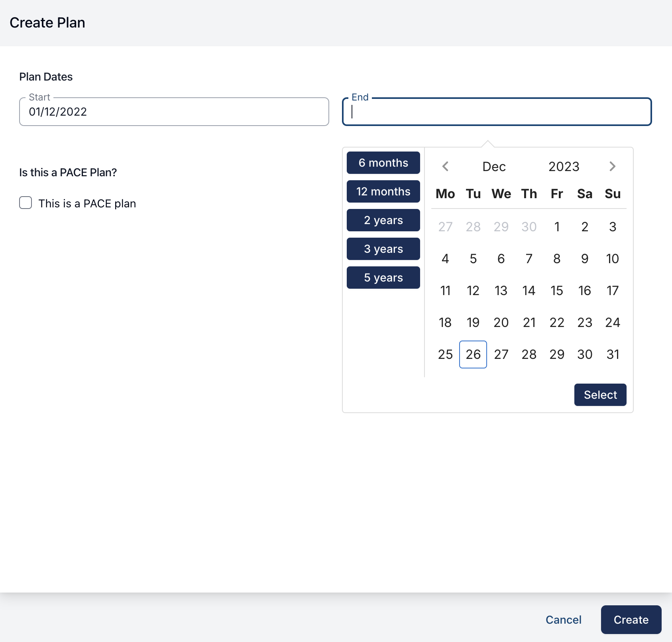The width and height of the screenshot is (672, 642).
Task: Enable the PACE plan checkbox
Action: [26, 203]
